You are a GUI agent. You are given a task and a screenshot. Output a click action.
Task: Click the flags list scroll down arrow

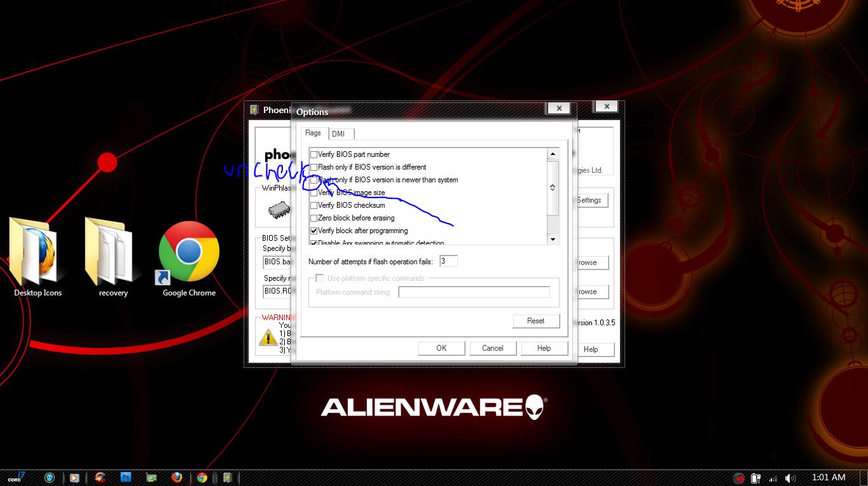[553, 240]
